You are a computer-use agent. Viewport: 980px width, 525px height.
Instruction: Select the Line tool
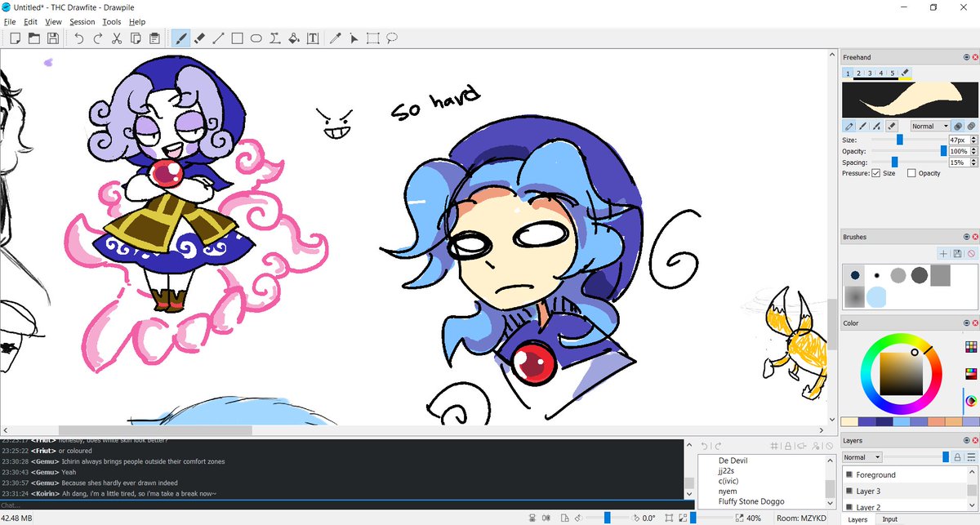pyautogui.click(x=218, y=38)
